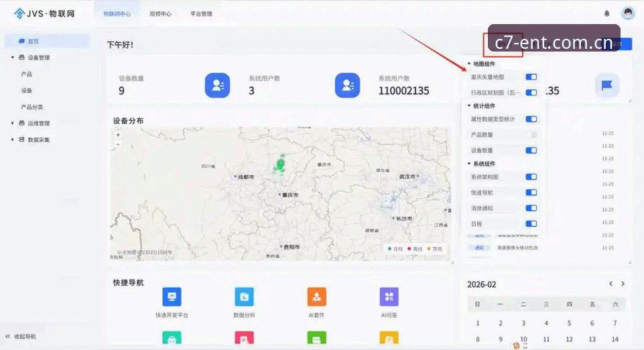Select day 12 in the calendar
The image size is (644, 350).
pyautogui.click(x=569, y=339)
